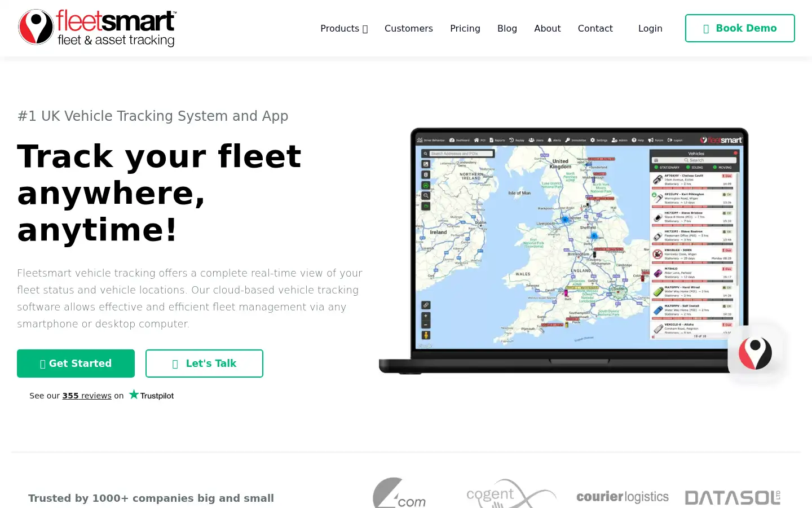The width and height of the screenshot is (812, 508).
Task: Open the Contact page
Action: pos(595,28)
